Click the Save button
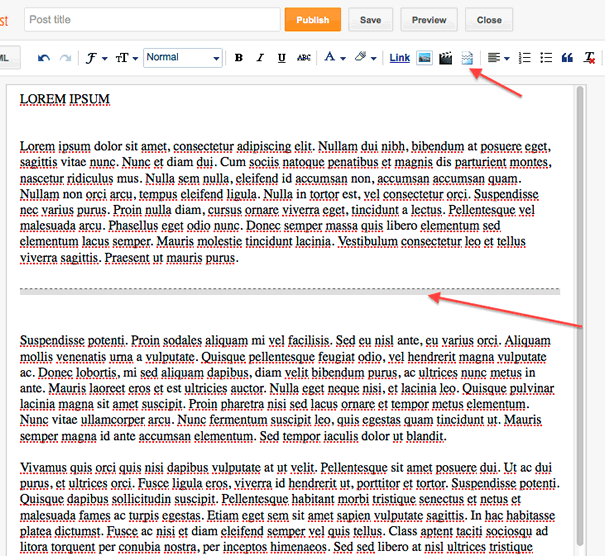This screenshot has height=556, width=605. (370, 19)
